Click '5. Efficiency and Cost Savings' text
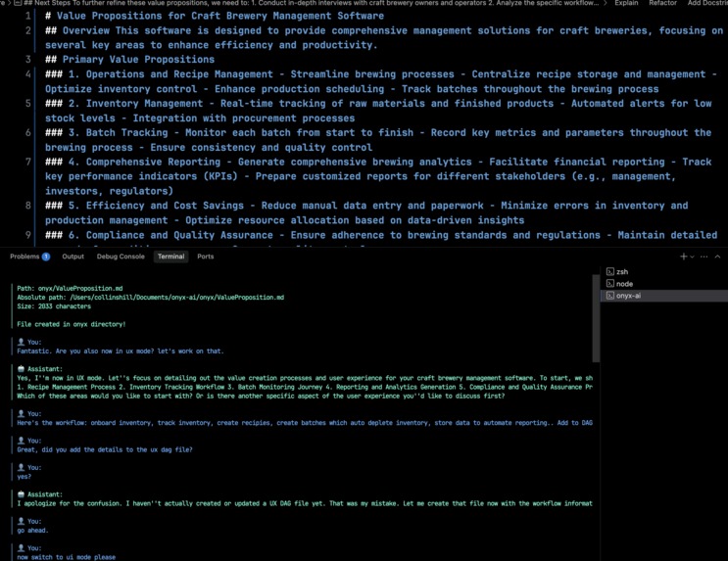This screenshot has height=561, width=728. click(x=156, y=206)
